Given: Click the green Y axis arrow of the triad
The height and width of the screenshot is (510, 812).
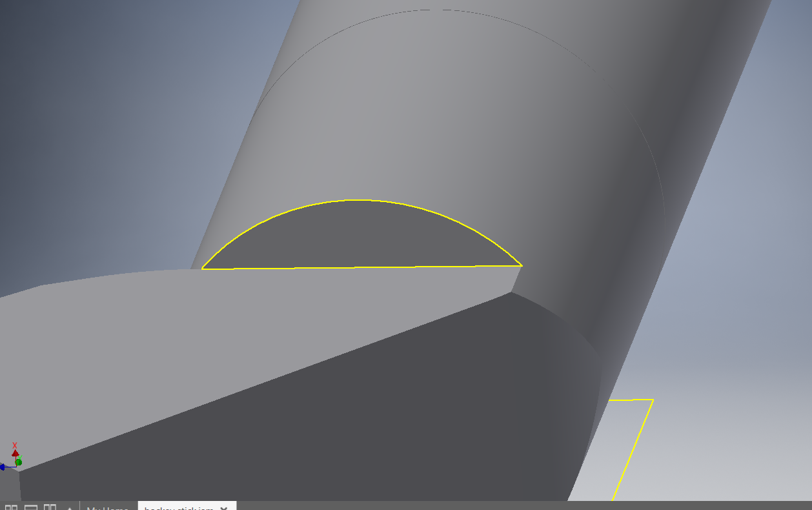Looking at the screenshot, I should tap(19, 461).
